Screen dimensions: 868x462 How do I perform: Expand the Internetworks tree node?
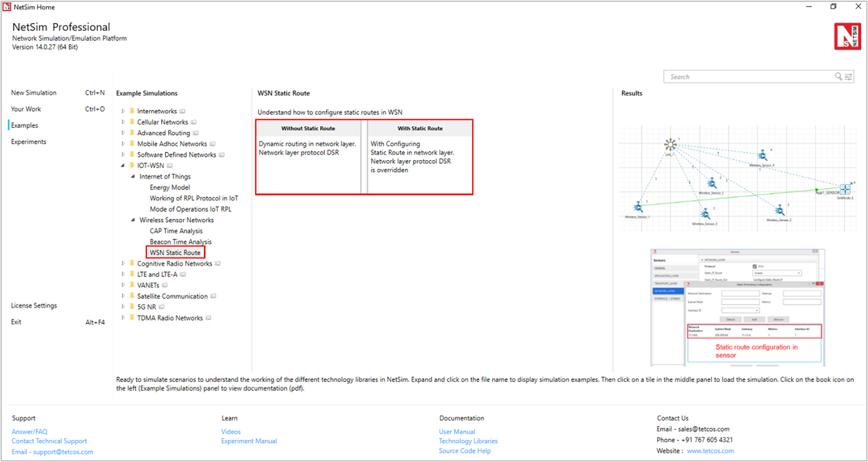[x=124, y=111]
